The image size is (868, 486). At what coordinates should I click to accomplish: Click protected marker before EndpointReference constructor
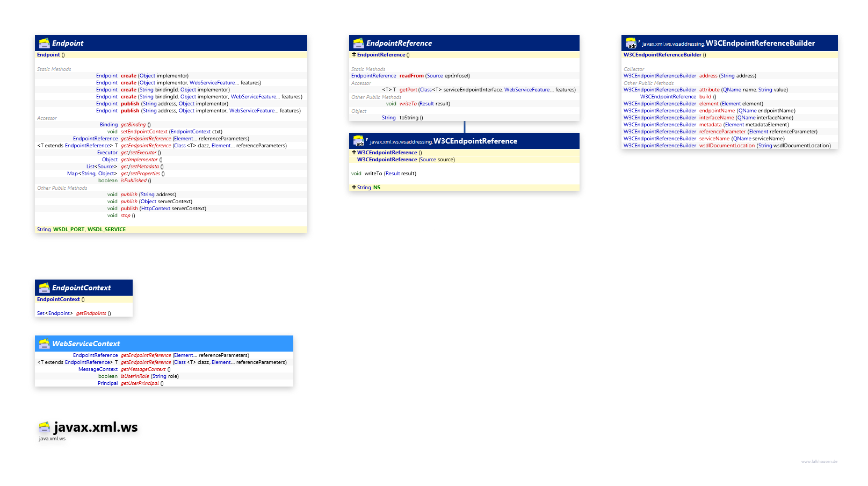tap(353, 55)
